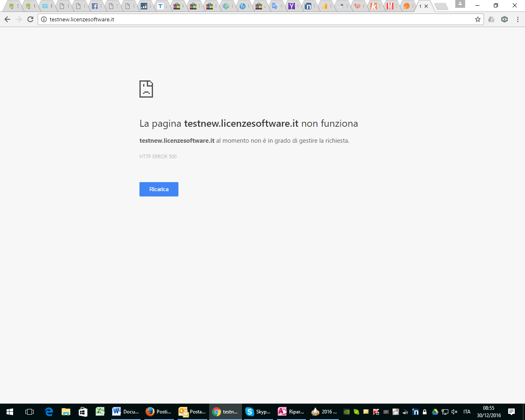Switch to the Google Analytics tab

coord(324,6)
